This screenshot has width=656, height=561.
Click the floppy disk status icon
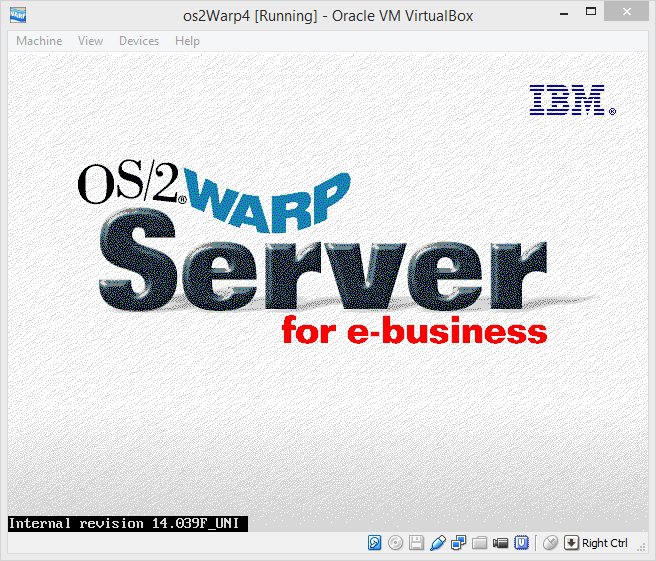416,543
